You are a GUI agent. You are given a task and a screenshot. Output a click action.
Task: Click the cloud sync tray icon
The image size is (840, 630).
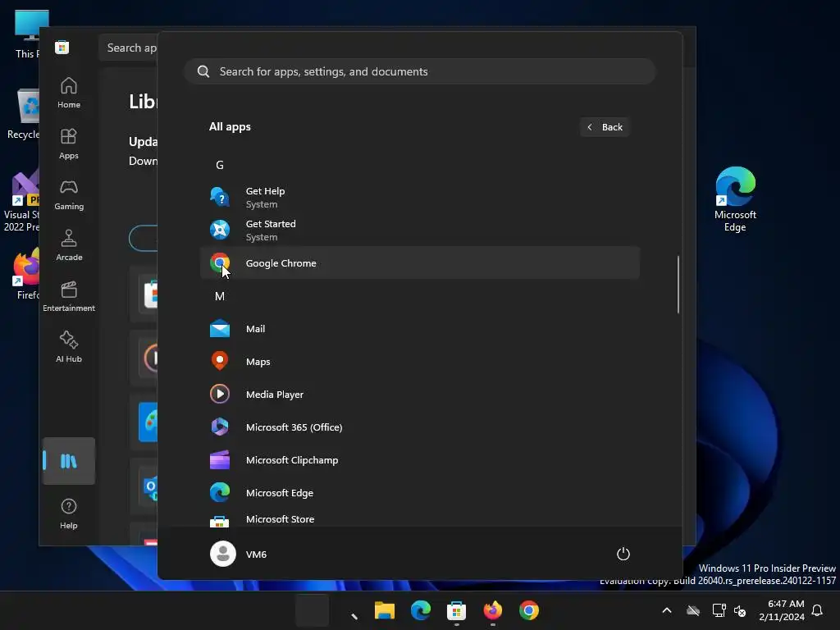click(x=693, y=610)
